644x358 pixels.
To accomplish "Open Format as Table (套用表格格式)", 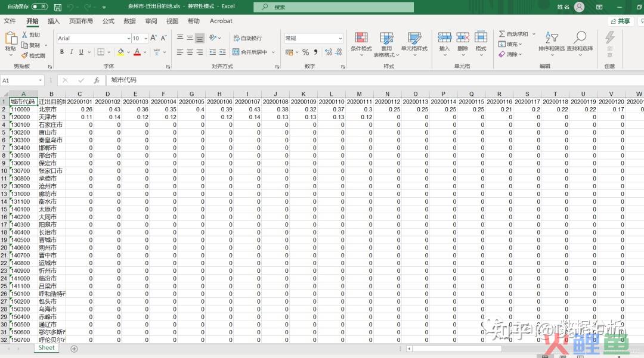I will click(x=386, y=44).
